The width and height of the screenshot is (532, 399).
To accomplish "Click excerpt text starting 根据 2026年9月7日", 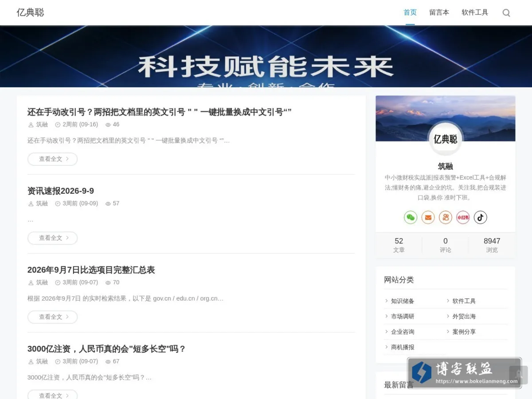I will pyautogui.click(x=125, y=298).
